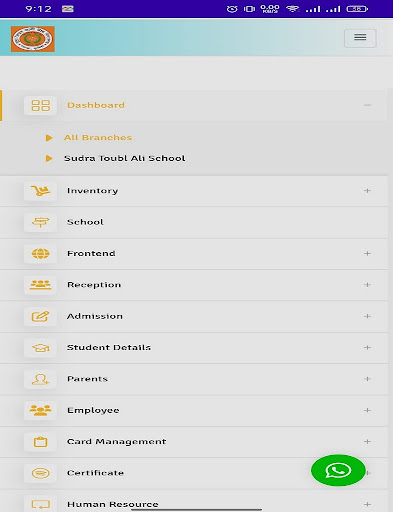Expand the Parents section plus sign
This screenshot has height=512, width=393.
coord(367,379)
